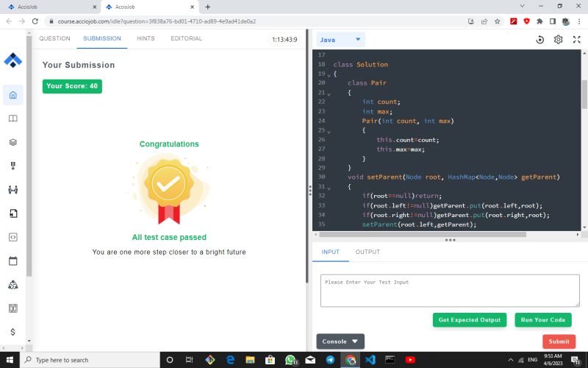Click the code brackets icon in sidebar
This screenshot has width=588, height=368.
coord(12,237)
